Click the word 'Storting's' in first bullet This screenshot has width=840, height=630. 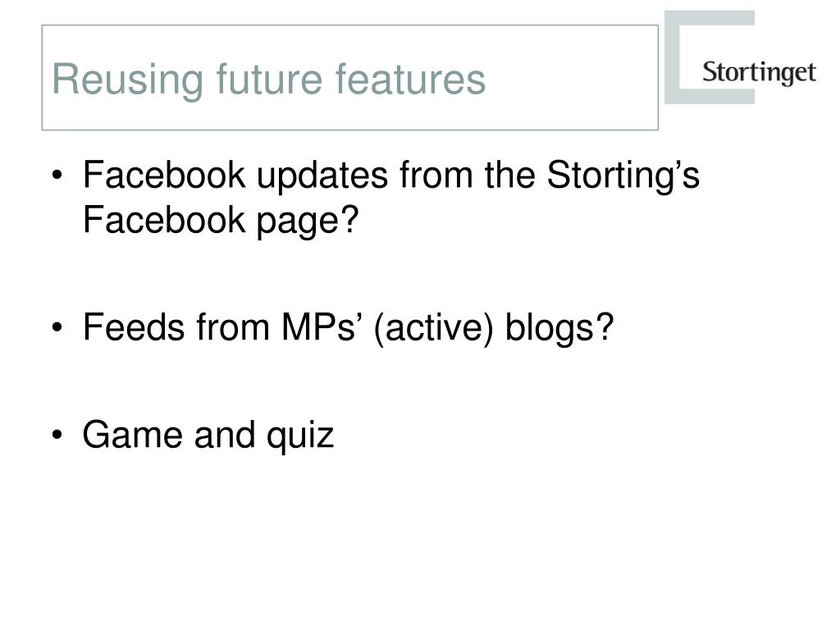[x=623, y=176]
